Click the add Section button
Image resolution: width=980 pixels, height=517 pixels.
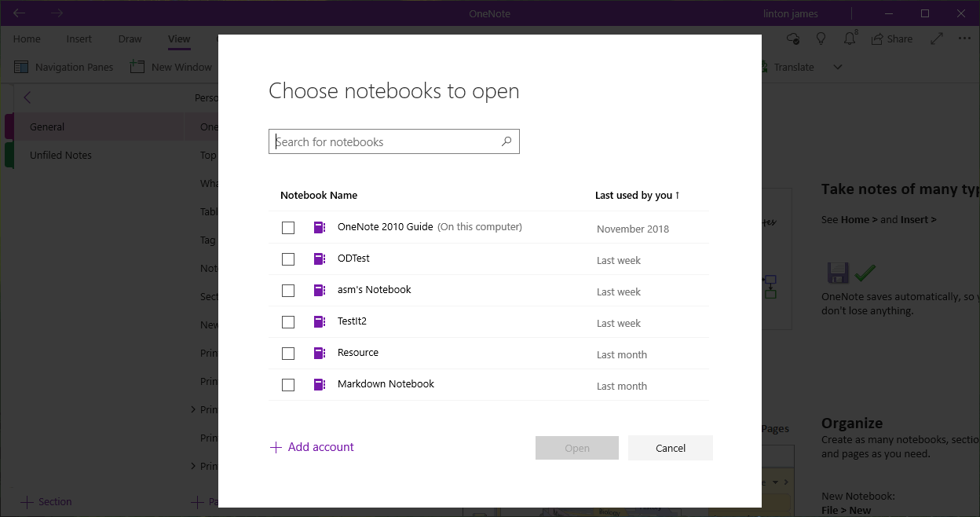click(46, 501)
